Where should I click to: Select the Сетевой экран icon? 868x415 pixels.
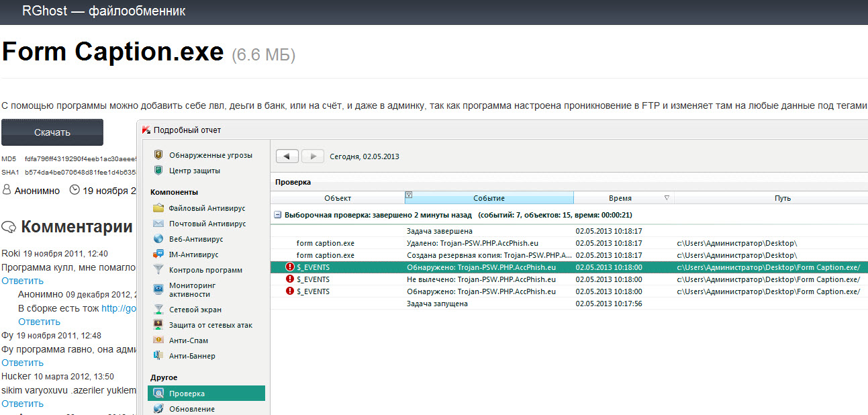(x=158, y=310)
